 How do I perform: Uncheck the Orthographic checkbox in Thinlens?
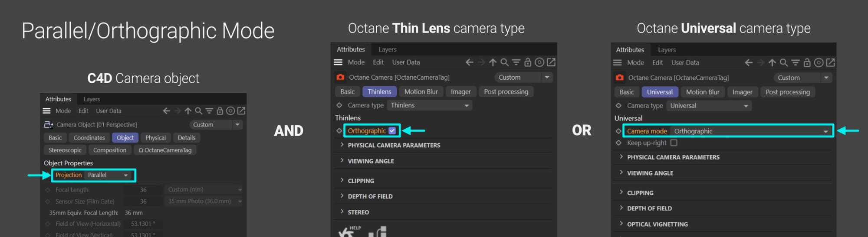coord(392,130)
